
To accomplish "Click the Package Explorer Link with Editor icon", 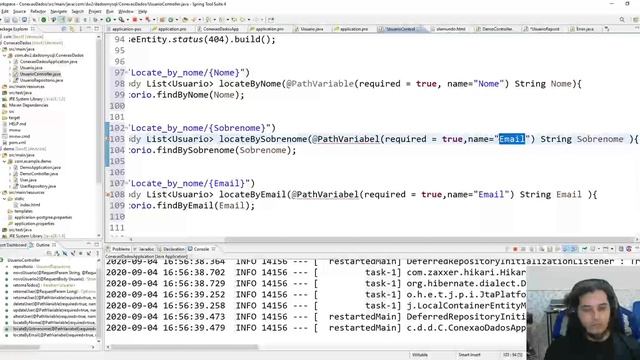I will [x=72, y=29].
